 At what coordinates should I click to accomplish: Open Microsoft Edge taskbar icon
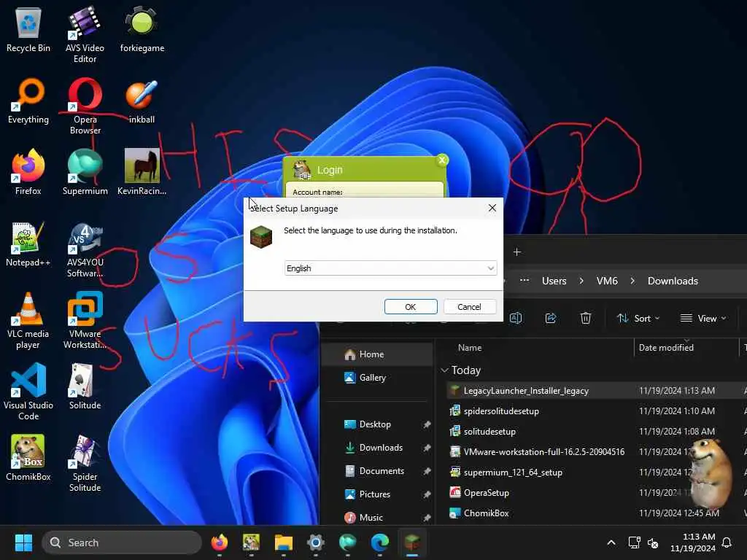pos(379,542)
